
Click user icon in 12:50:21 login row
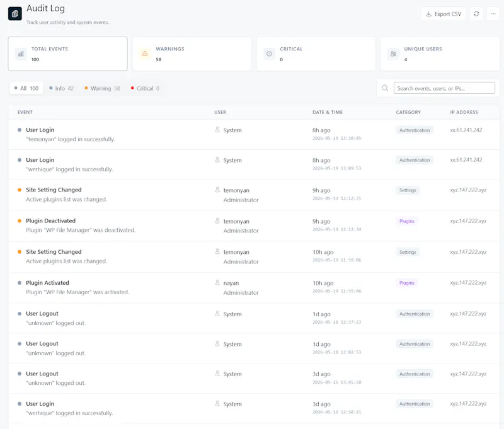pyautogui.click(x=217, y=403)
